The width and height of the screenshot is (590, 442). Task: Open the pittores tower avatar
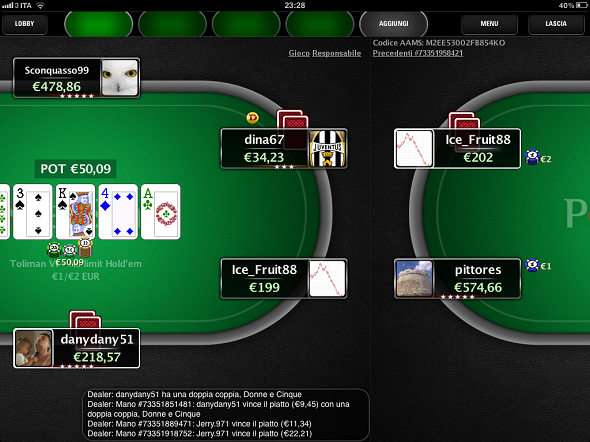(414, 279)
